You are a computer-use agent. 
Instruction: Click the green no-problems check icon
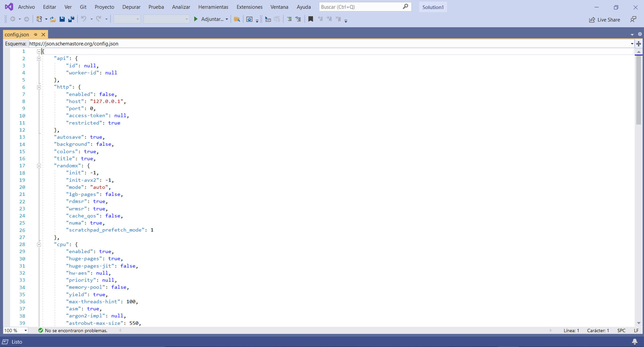(x=41, y=331)
